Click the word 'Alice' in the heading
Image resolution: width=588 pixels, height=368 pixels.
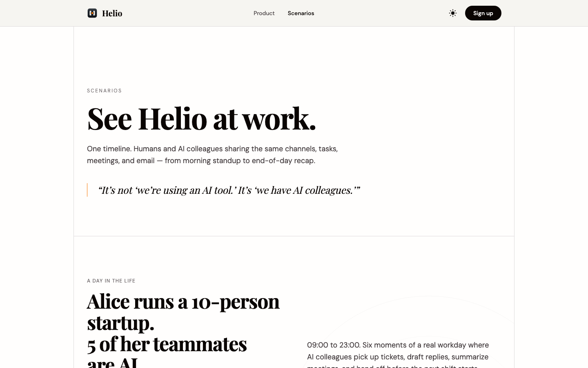click(x=108, y=301)
